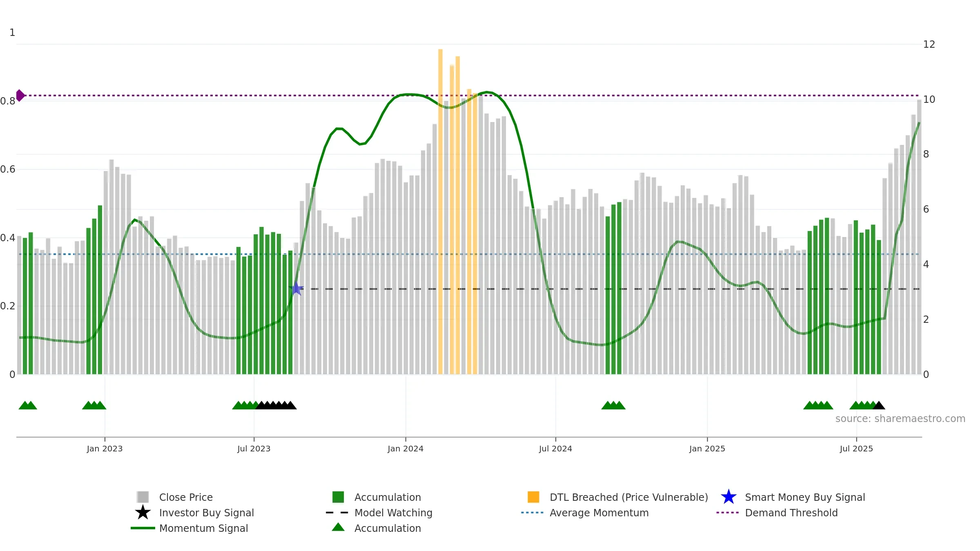This screenshot has width=980, height=551.
Task: Click the Jul 2024 x-axis label
Action: click(x=555, y=449)
